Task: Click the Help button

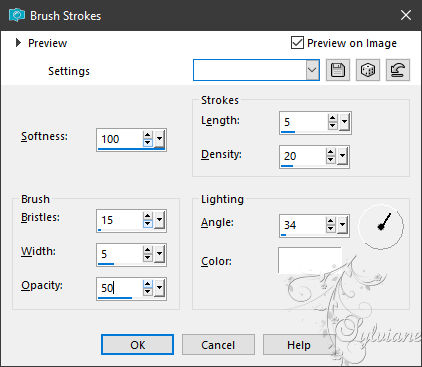Action: (299, 345)
